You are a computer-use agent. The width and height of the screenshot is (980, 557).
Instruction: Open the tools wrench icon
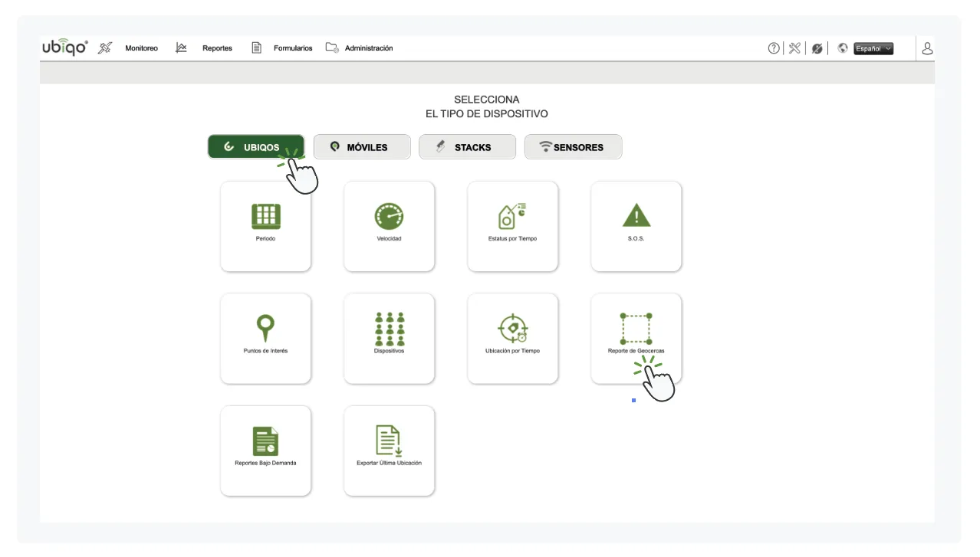pyautogui.click(x=794, y=48)
